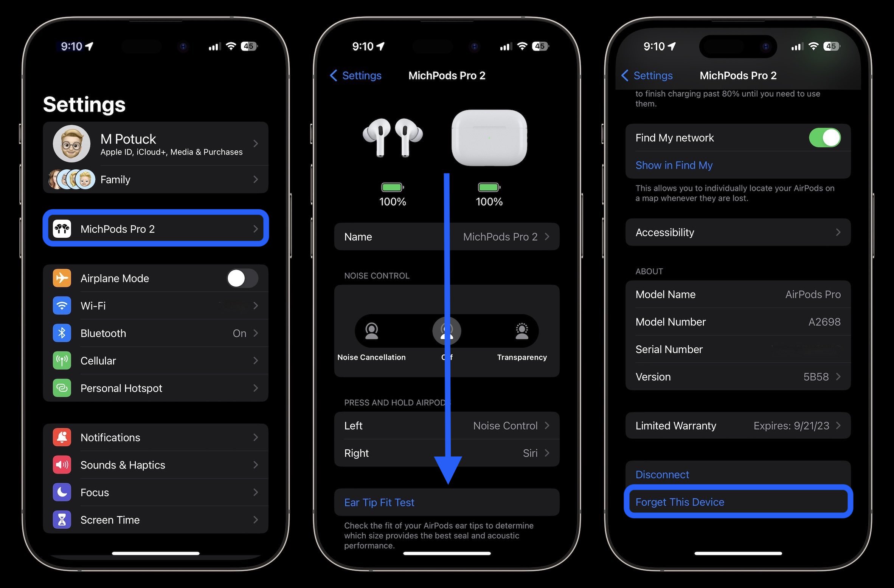This screenshot has width=894, height=588.
Task: Click the Ear Tip Fit Test link
Action: tap(379, 502)
